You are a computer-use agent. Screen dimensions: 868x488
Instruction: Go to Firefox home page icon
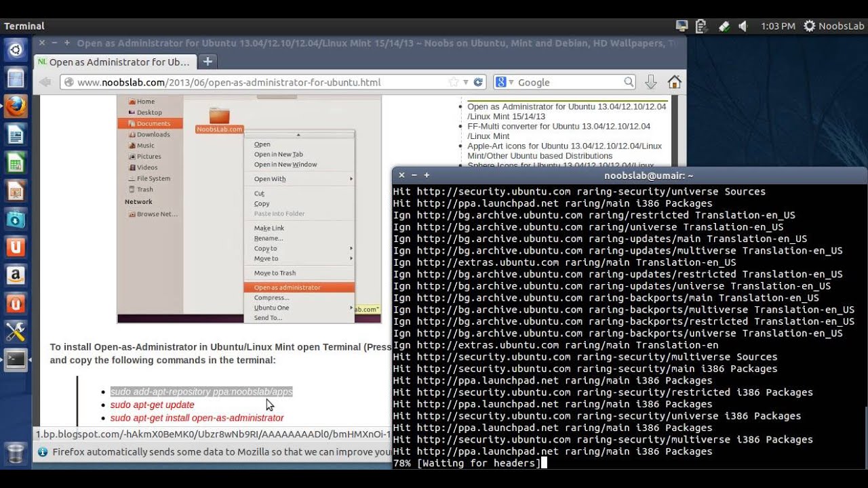[x=674, y=82]
